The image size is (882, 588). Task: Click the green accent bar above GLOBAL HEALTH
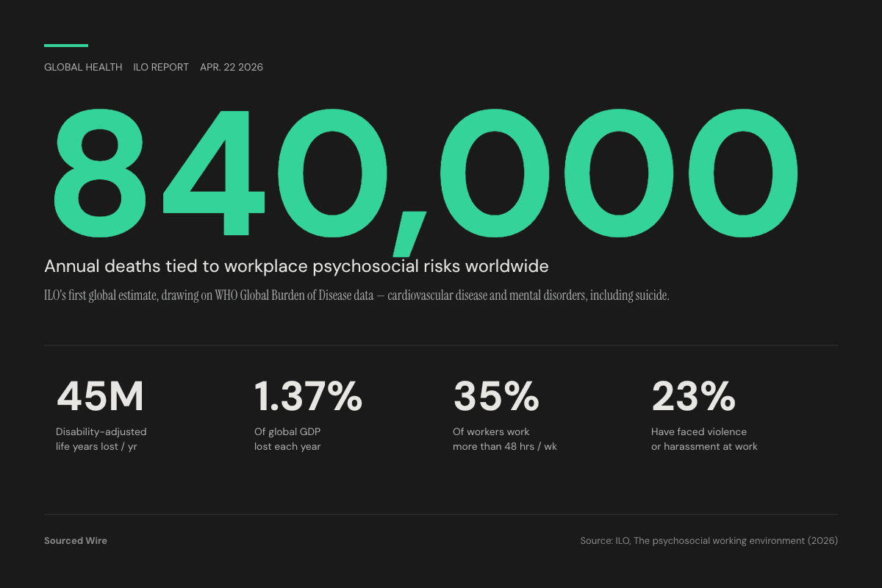click(65, 45)
